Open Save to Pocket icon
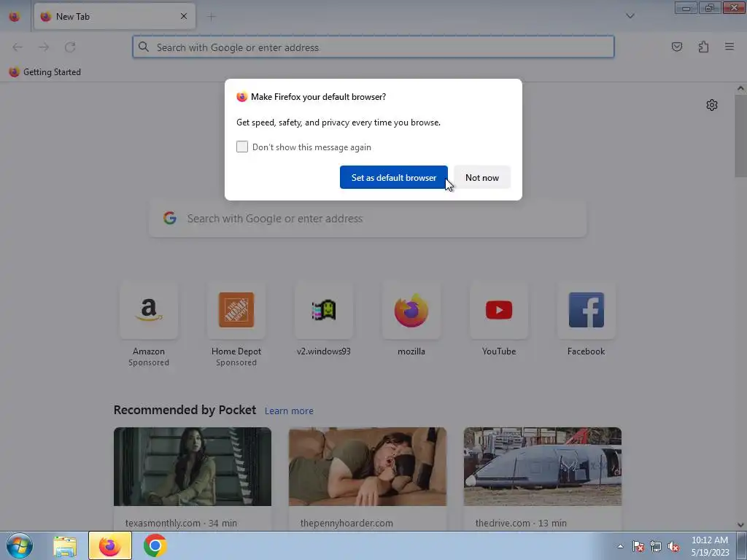747x560 pixels. point(676,47)
